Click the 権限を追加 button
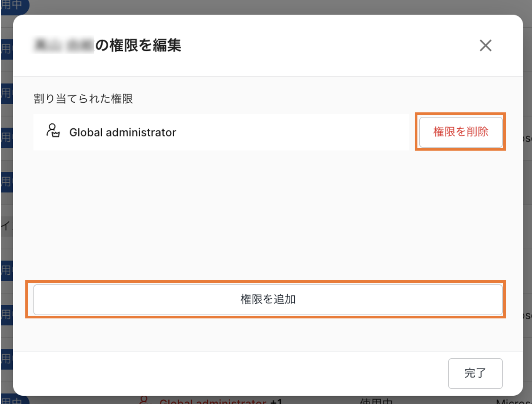Screen dimensions: 532x407 (268, 299)
